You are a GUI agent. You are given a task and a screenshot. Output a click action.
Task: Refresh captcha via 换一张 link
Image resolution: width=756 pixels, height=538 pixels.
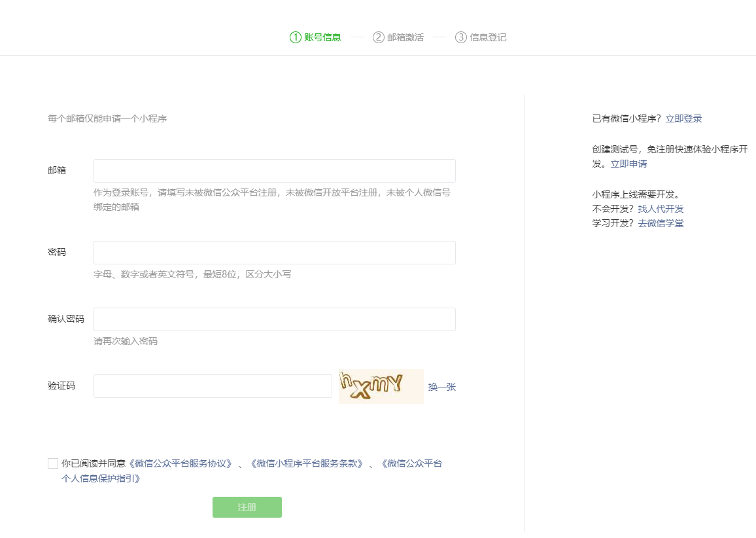[x=441, y=387]
